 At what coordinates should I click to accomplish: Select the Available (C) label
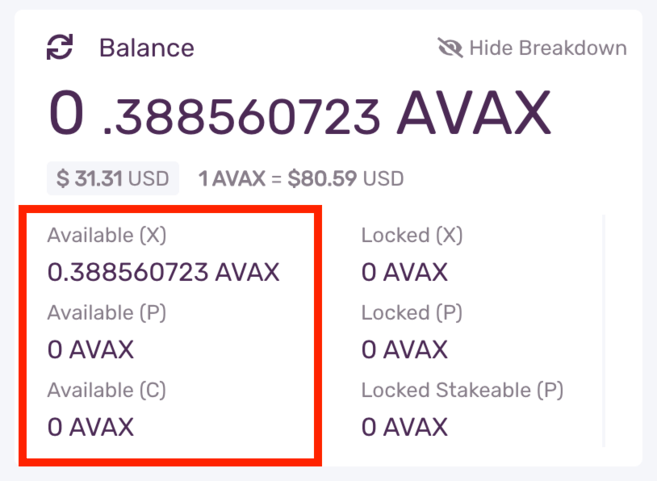tap(106, 389)
